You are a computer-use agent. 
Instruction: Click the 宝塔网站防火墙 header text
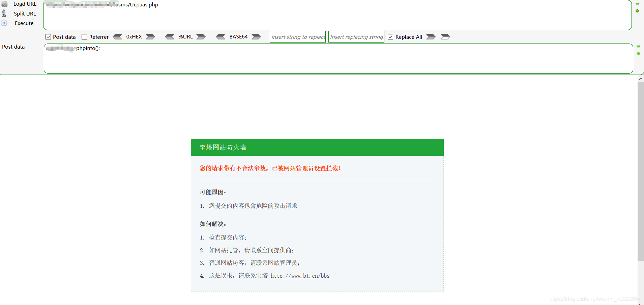tap(223, 147)
